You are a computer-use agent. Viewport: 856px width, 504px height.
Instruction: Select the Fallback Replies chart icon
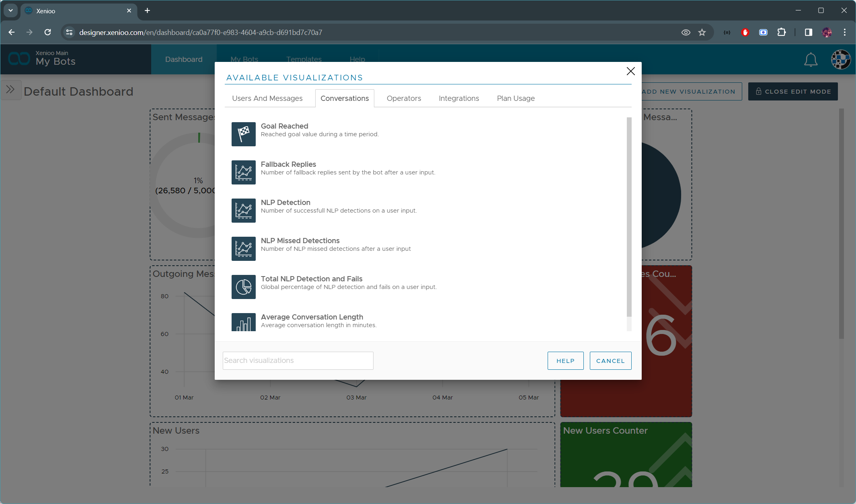click(x=243, y=172)
